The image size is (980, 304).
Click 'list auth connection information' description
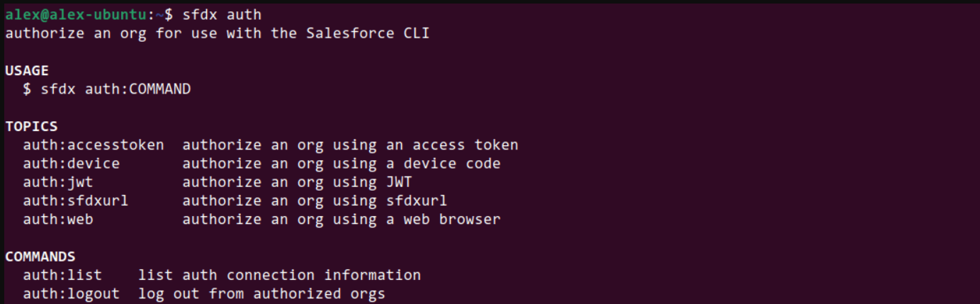tap(279, 275)
